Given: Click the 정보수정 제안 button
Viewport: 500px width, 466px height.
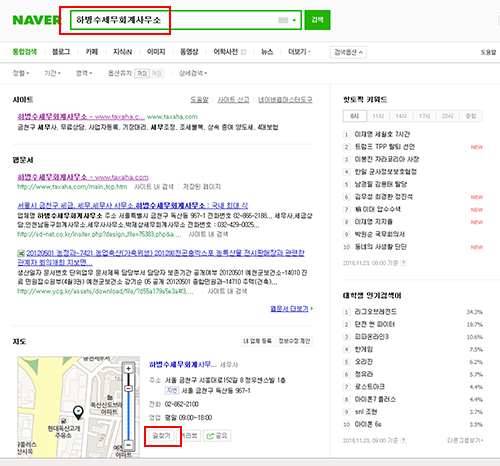Looking at the screenshot, I should pos(294,341).
